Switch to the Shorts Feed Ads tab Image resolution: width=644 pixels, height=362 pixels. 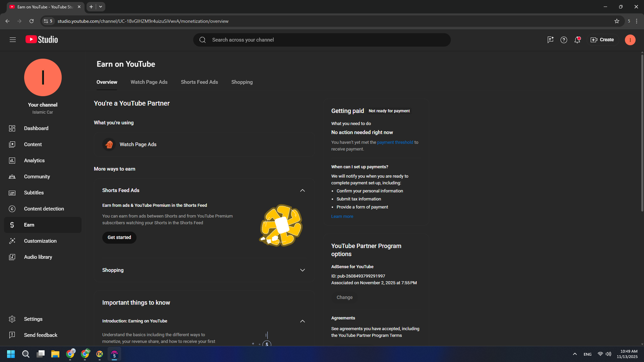pyautogui.click(x=199, y=82)
